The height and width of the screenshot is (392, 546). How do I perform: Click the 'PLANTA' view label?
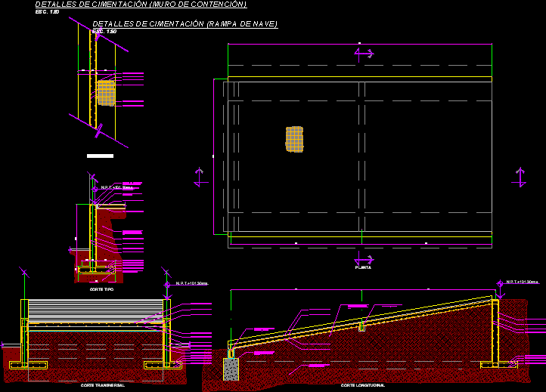click(363, 267)
